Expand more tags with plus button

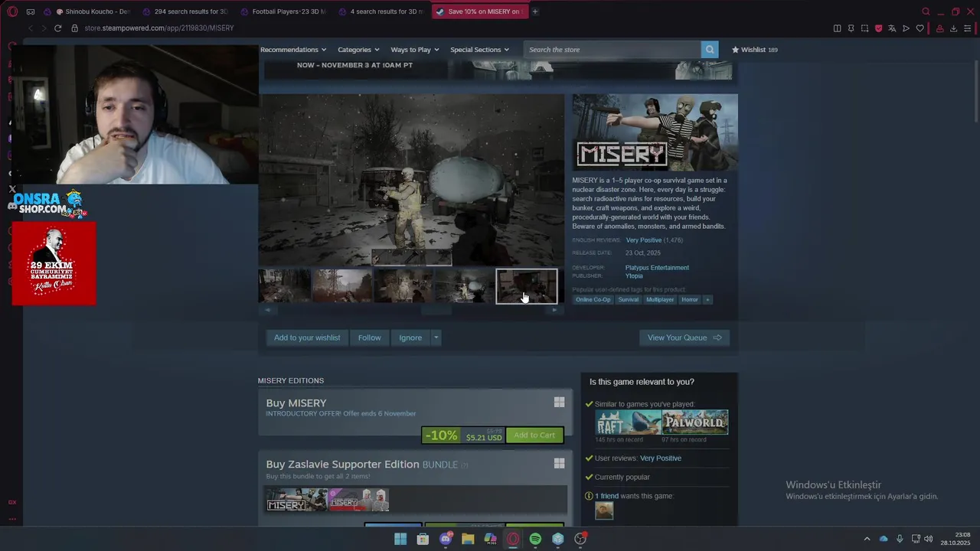(x=707, y=300)
